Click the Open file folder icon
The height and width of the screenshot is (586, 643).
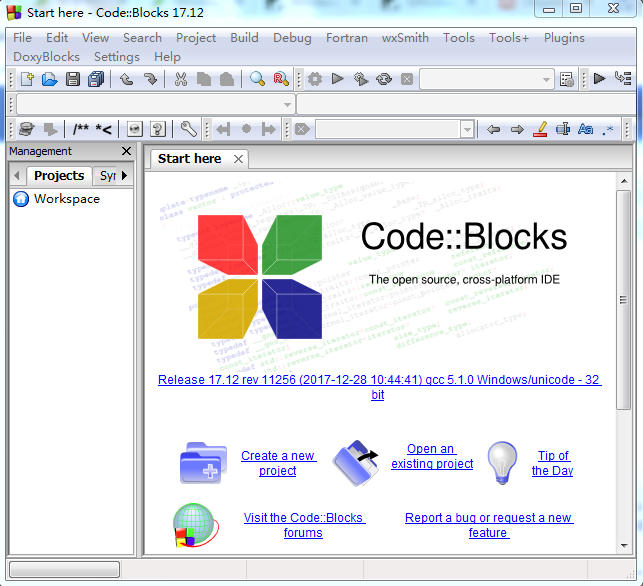[49, 79]
